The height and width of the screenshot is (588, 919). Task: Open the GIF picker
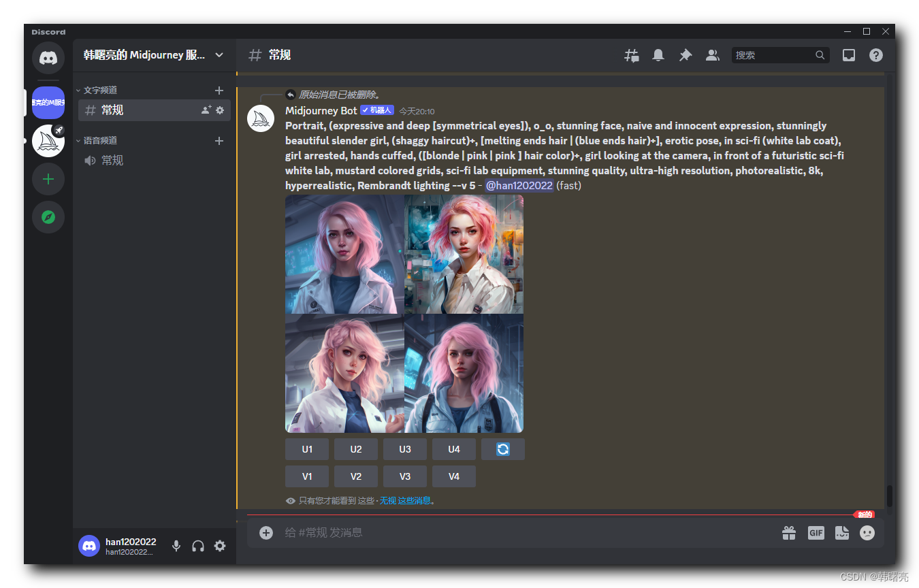(x=816, y=533)
